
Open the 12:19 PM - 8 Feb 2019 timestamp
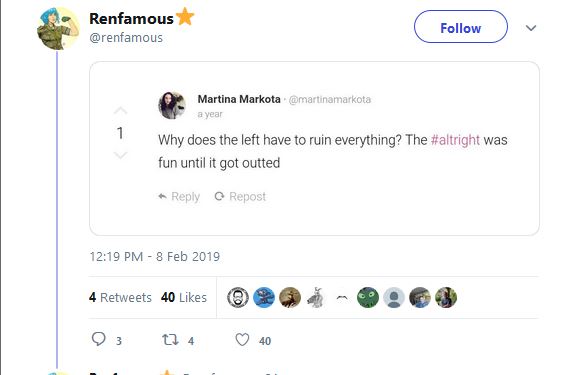pos(154,256)
